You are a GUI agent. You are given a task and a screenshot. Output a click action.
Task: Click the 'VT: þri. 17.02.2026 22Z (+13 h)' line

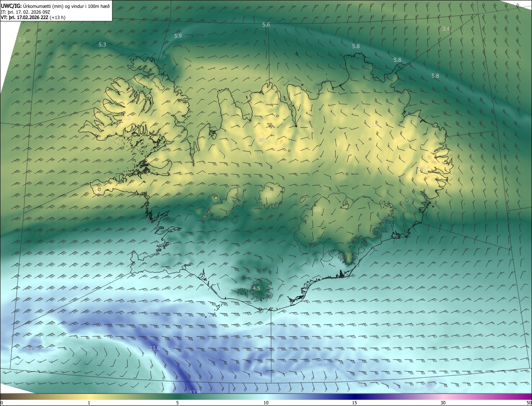(33, 17)
